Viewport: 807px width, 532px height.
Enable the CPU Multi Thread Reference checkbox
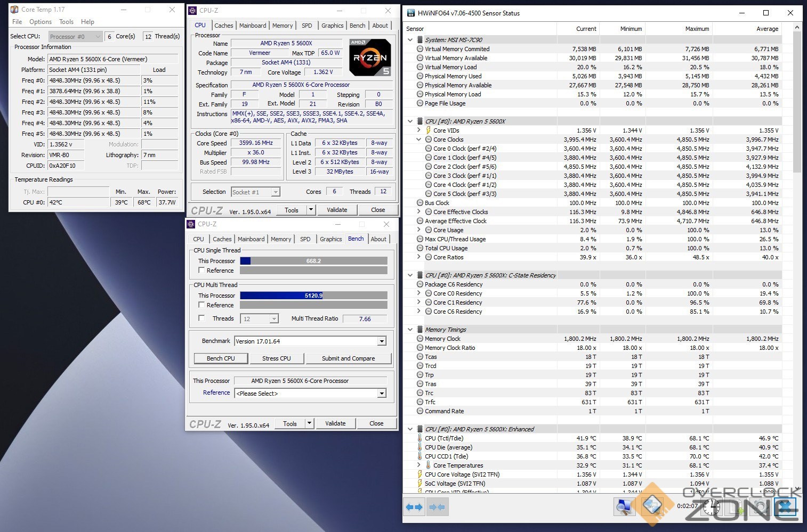pos(201,305)
